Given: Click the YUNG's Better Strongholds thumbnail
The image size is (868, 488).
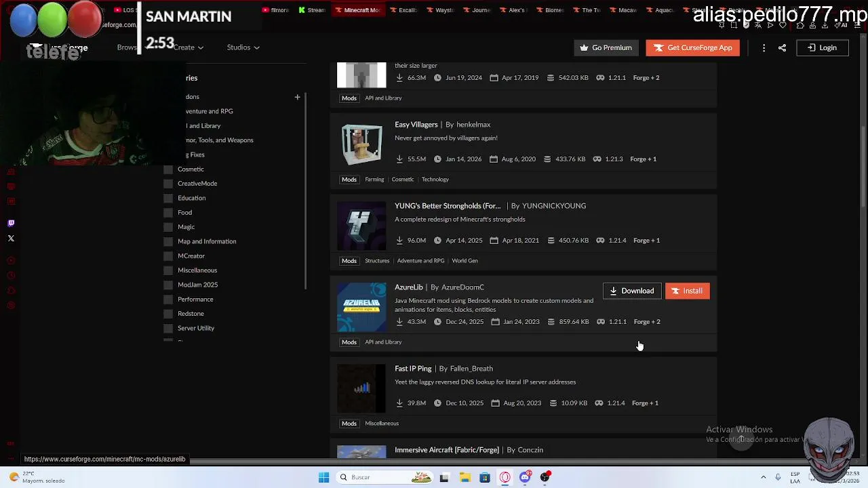Looking at the screenshot, I should (x=361, y=226).
